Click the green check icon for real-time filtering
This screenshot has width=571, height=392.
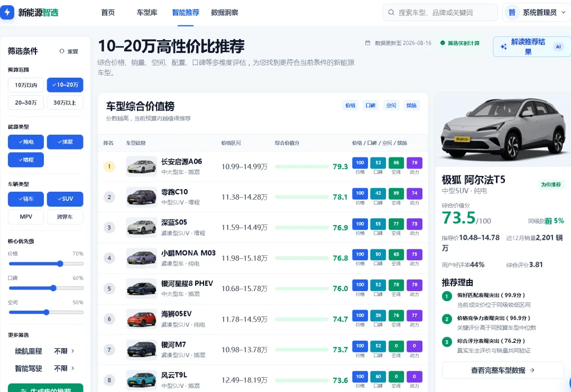(443, 43)
